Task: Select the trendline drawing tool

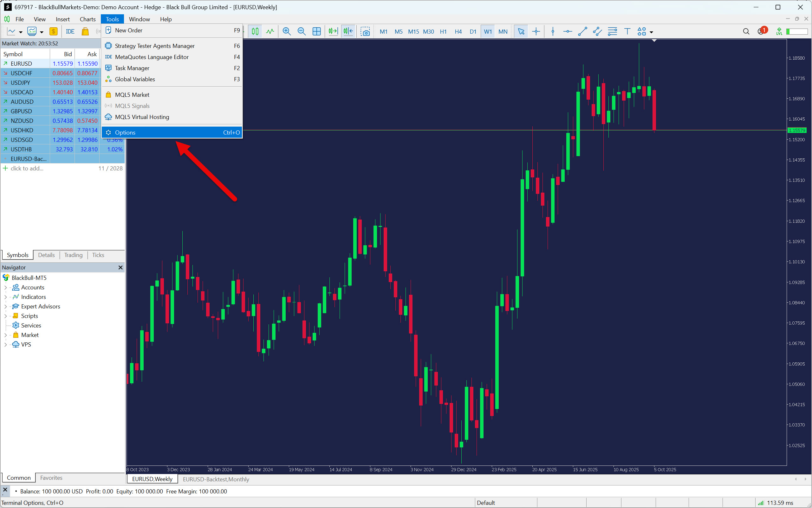Action: [582, 32]
